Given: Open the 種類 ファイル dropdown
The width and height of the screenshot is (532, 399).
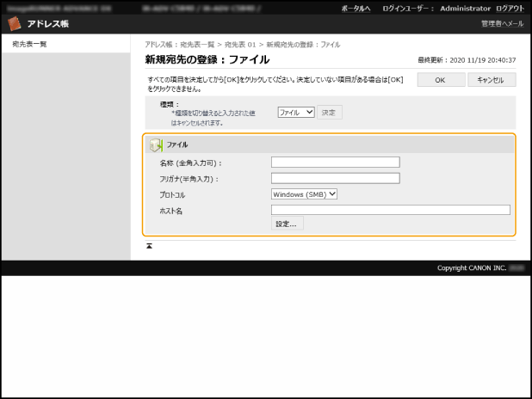Looking at the screenshot, I should (x=296, y=112).
